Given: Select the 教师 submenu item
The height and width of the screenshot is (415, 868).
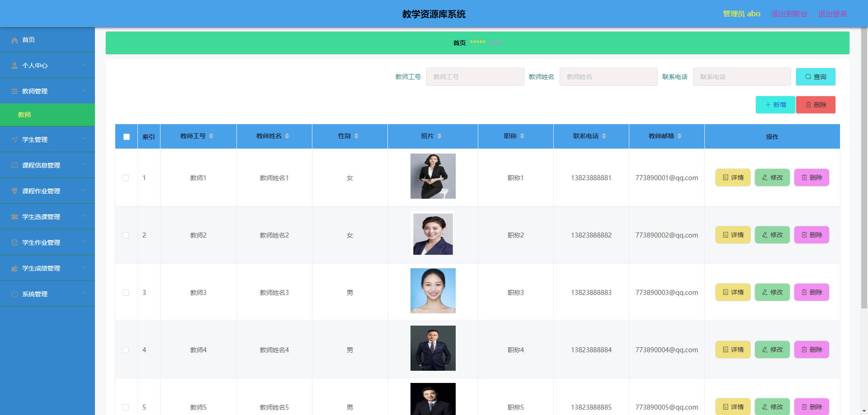Looking at the screenshot, I should [x=47, y=115].
